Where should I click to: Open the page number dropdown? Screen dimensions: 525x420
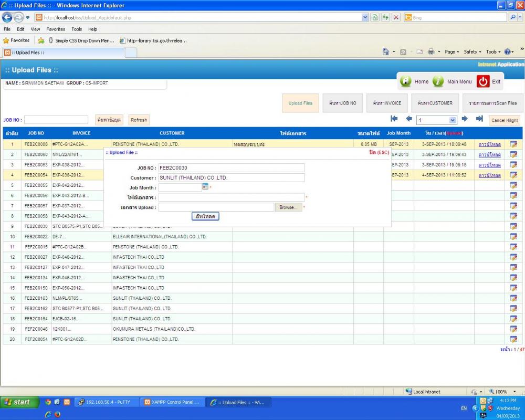click(x=453, y=120)
